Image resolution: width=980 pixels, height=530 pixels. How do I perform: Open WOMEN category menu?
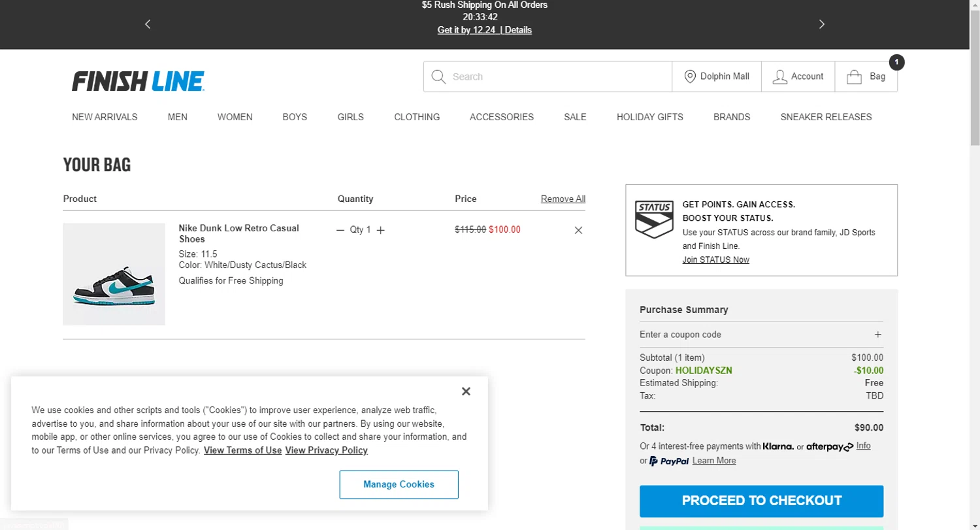(x=235, y=117)
